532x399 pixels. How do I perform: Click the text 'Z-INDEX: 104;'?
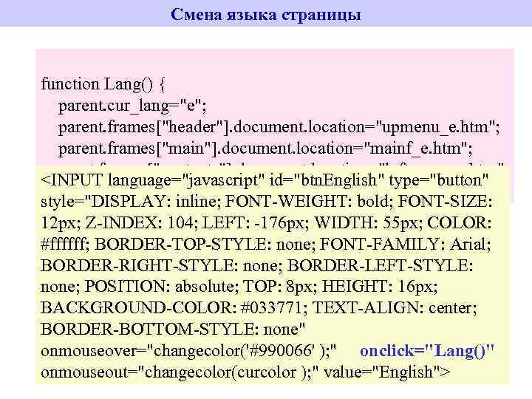click(x=141, y=223)
